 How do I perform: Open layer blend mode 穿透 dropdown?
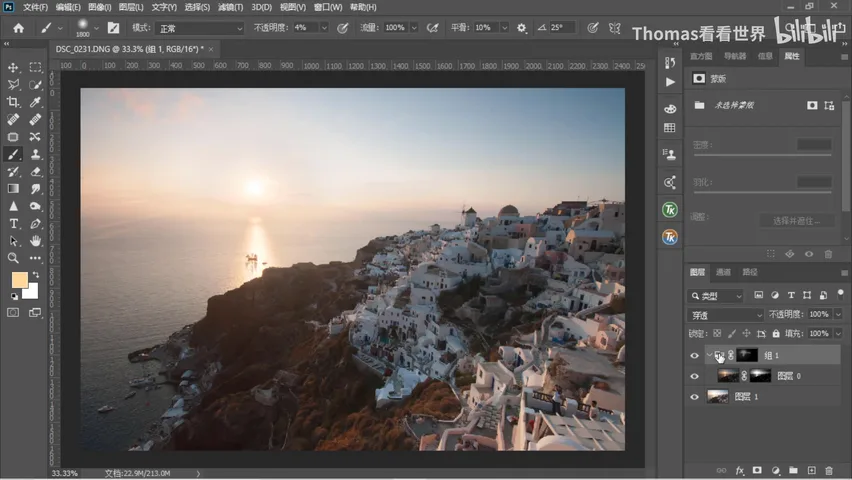[725, 315]
